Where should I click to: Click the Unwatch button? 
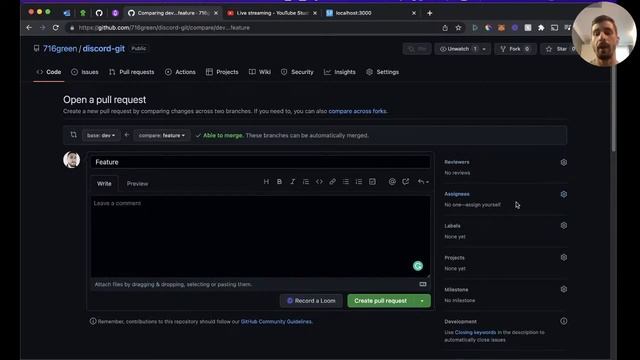pos(458,49)
